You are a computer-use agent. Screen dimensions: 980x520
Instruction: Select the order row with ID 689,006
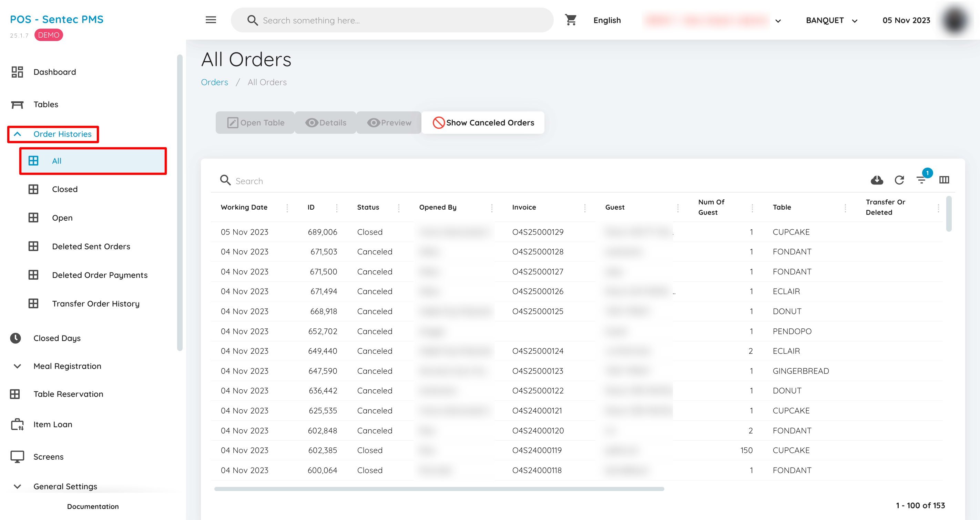point(577,232)
